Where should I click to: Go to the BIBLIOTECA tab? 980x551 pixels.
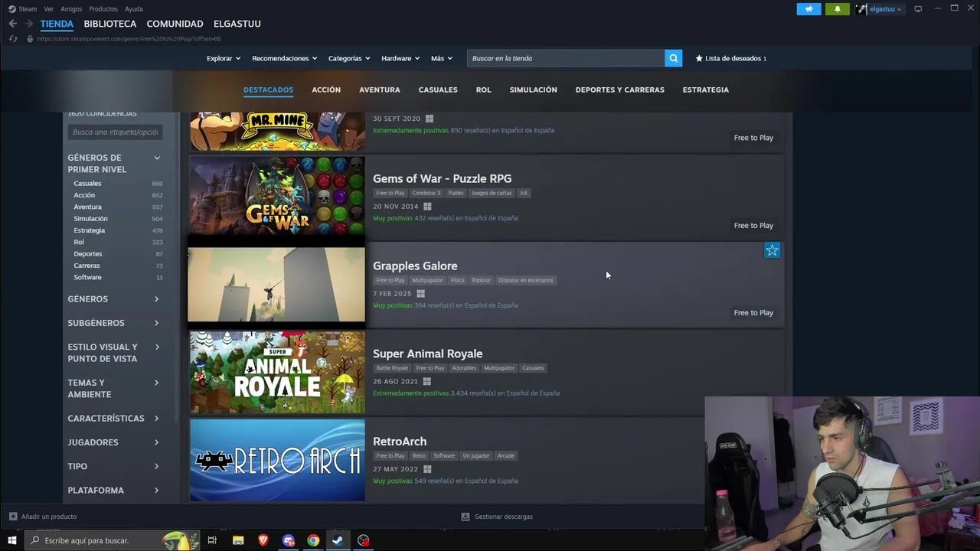click(x=110, y=24)
